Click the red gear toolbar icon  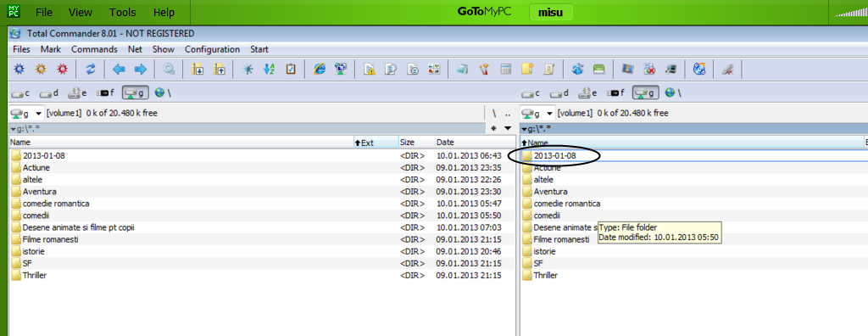[62, 70]
